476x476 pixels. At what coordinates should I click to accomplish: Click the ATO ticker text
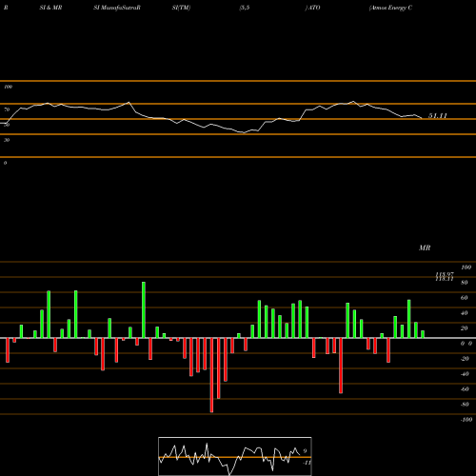click(313, 8)
